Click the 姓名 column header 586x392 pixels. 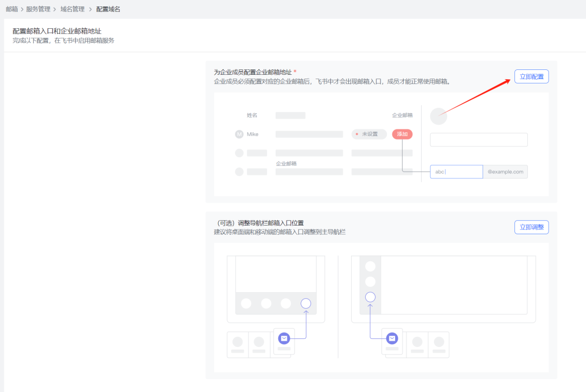(252, 115)
